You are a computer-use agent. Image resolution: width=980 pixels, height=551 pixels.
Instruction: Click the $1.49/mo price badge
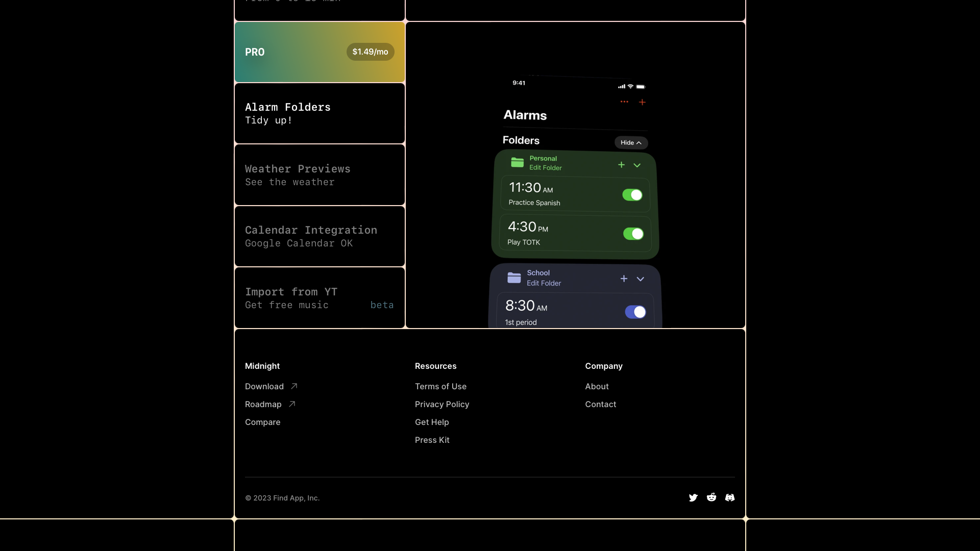click(371, 52)
